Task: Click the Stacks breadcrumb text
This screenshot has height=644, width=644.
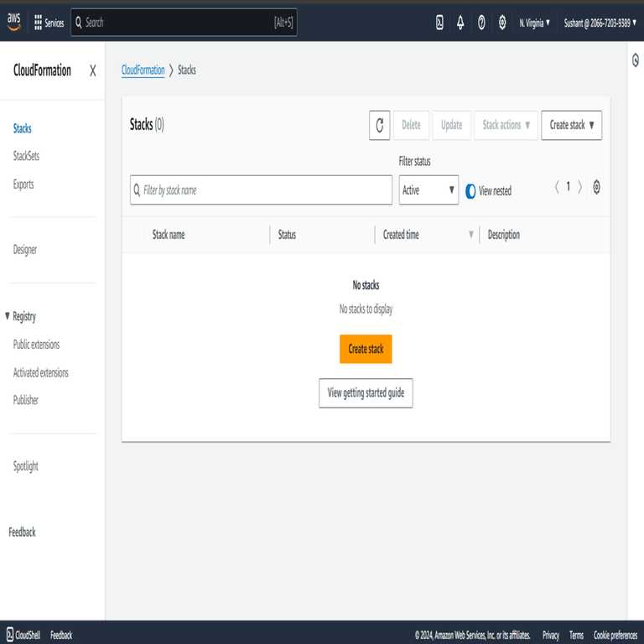Action: tap(187, 70)
